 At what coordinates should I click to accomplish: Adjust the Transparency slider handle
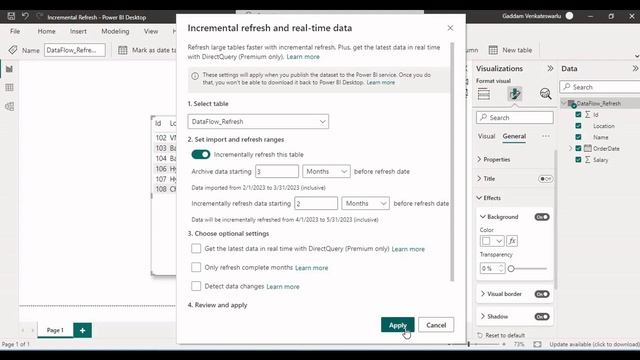511,269
